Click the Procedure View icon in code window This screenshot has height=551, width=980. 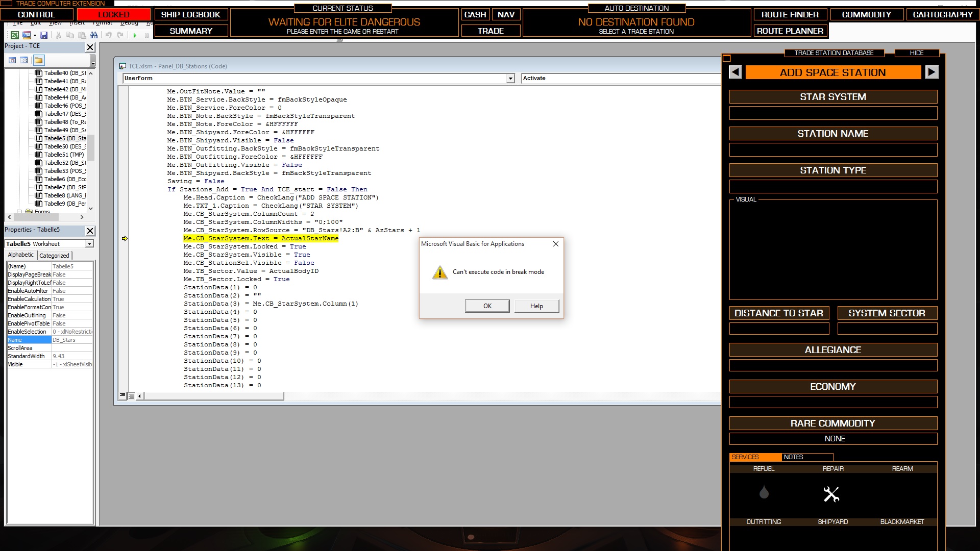pos(122,395)
